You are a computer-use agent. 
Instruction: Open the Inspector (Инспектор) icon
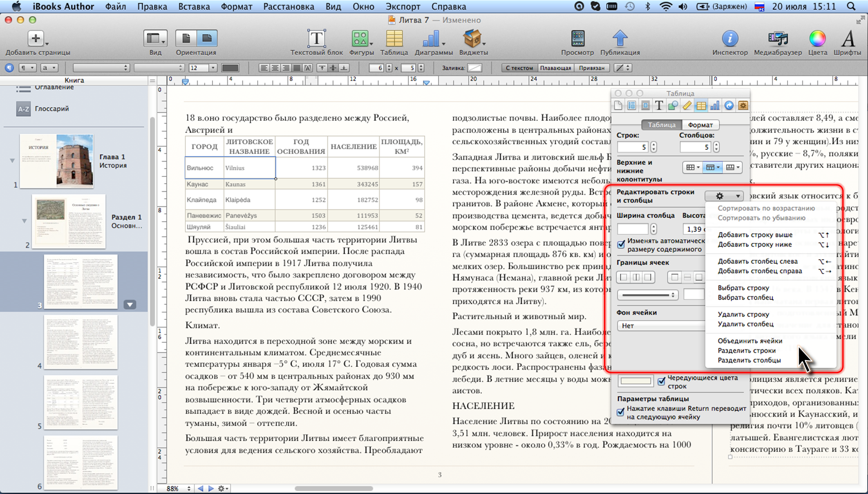click(x=730, y=39)
